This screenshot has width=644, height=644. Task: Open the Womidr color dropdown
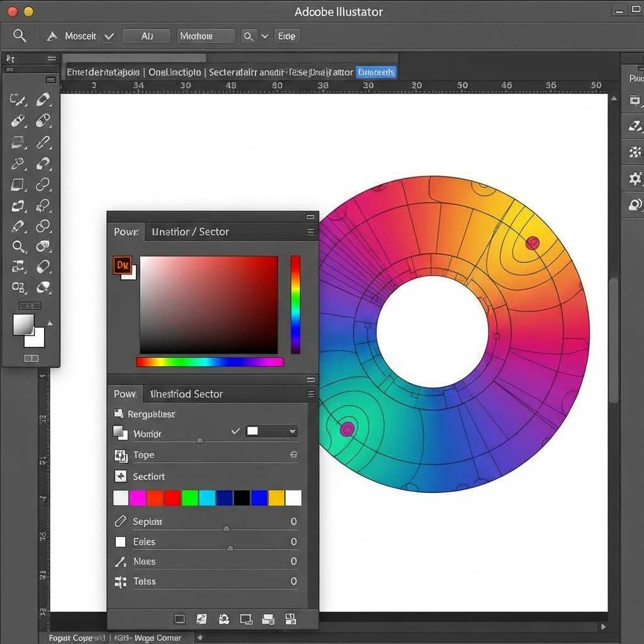[272, 431]
